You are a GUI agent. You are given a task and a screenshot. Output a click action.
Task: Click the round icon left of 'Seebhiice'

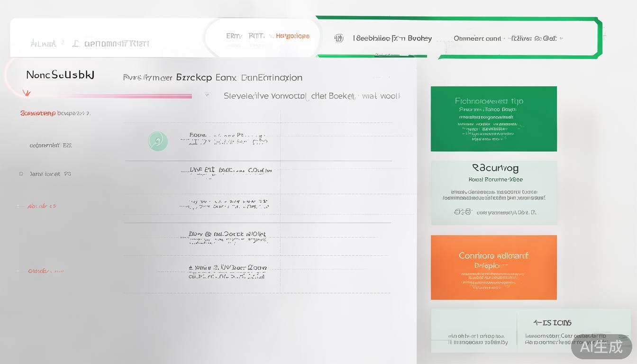coord(338,38)
